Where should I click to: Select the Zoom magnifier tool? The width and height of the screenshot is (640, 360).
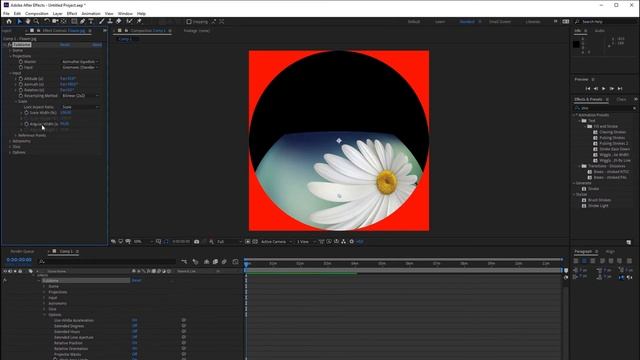pos(36,21)
